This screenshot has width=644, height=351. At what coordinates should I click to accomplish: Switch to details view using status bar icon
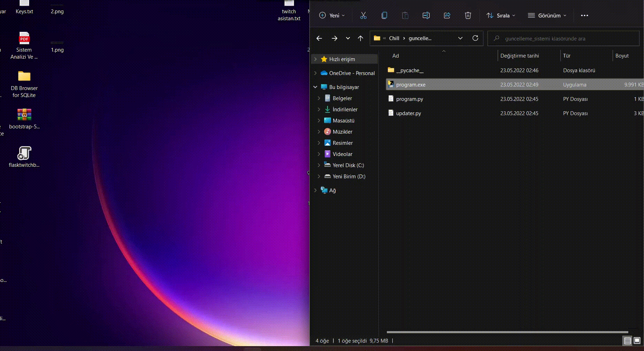point(628,341)
